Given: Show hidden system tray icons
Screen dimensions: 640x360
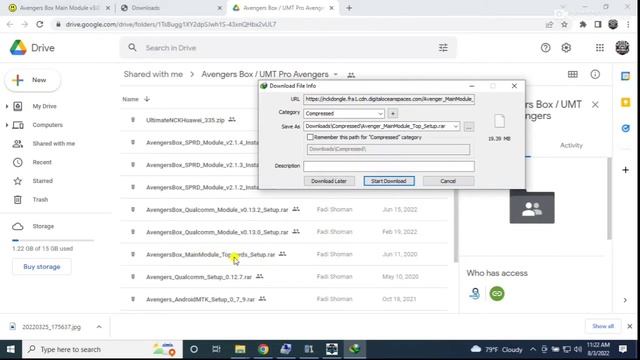Looking at the screenshot, I should [533, 349].
